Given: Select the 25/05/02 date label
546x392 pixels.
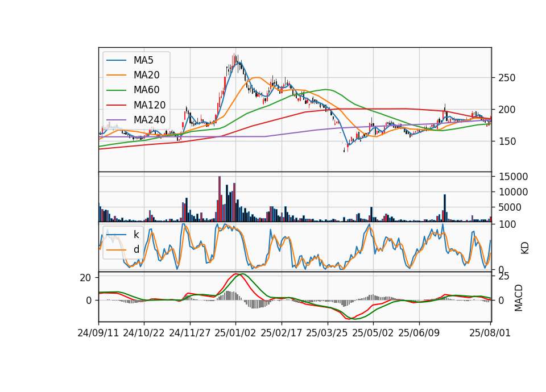Looking at the screenshot, I should (373, 333).
